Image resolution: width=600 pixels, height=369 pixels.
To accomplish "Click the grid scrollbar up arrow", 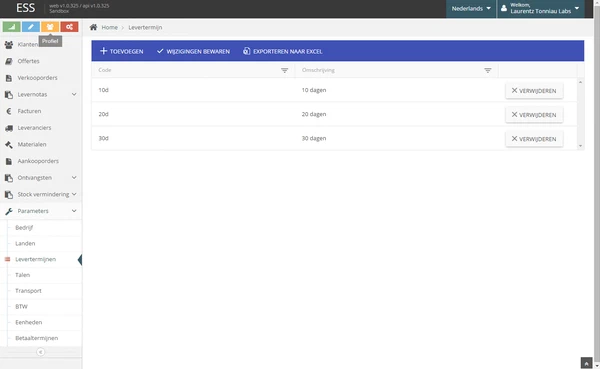I will coord(580,82).
